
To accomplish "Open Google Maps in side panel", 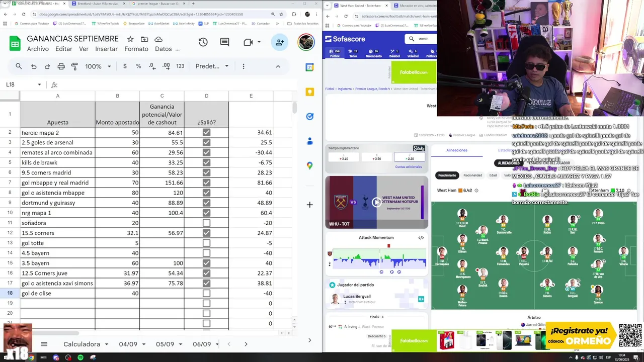I will pyautogui.click(x=310, y=165).
